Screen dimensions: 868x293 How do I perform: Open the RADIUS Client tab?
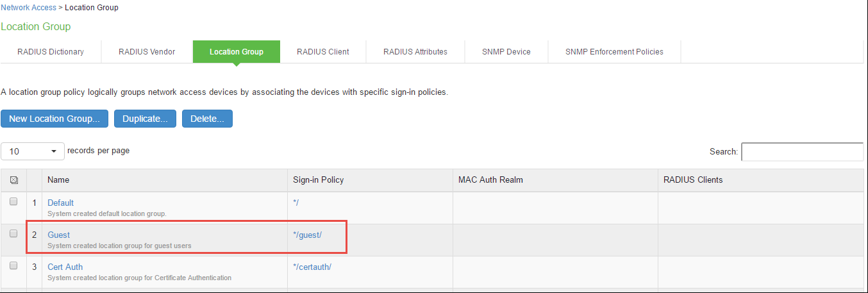(x=323, y=52)
